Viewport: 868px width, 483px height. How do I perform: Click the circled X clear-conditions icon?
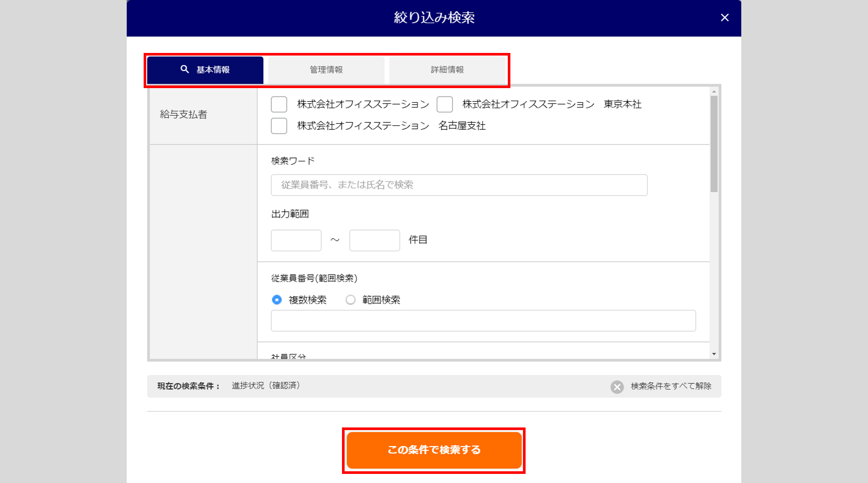point(617,387)
